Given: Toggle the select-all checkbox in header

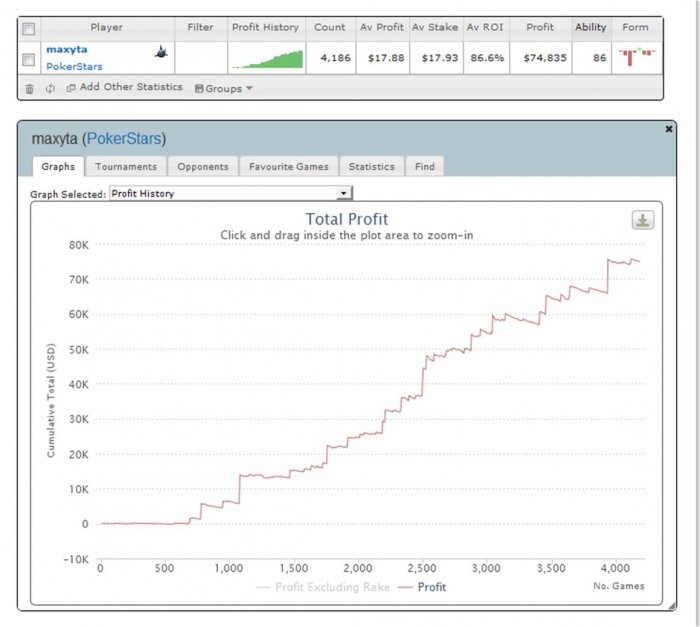Looking at the screenshot, I should [x=29, y=28].
